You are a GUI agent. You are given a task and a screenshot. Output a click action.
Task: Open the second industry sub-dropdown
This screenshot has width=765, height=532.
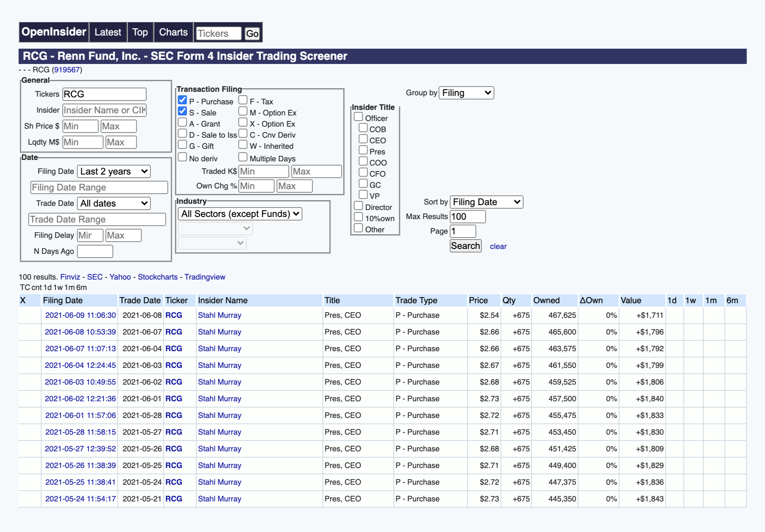coord(215,228)
